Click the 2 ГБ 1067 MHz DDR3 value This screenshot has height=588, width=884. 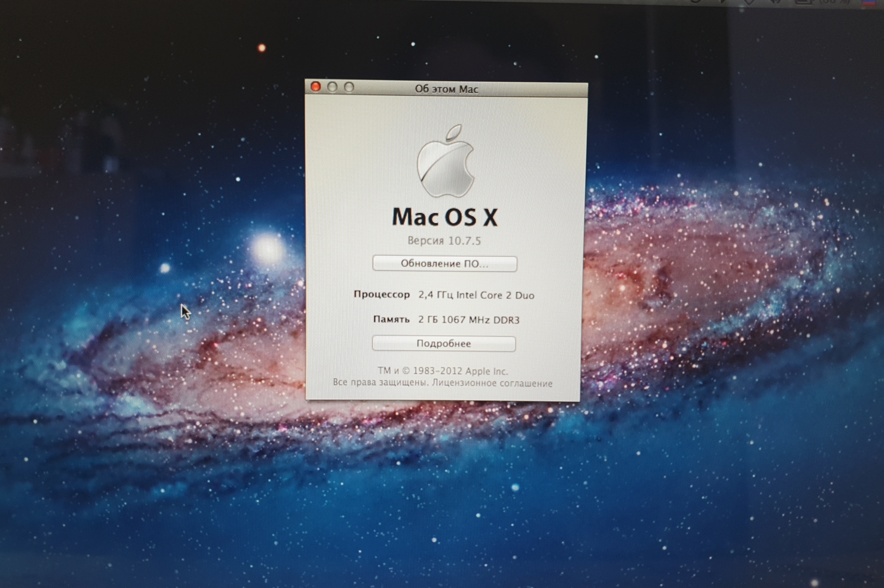pos(469,320)
